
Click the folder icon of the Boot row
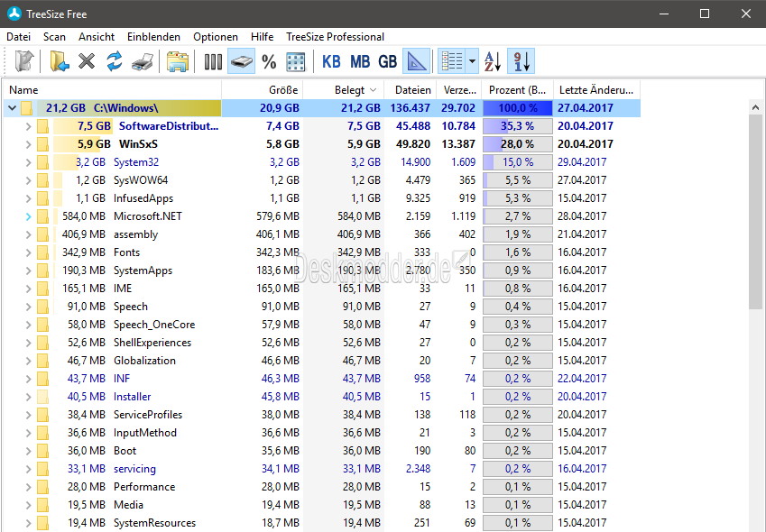pyautogui.click(x=43, y=451)
